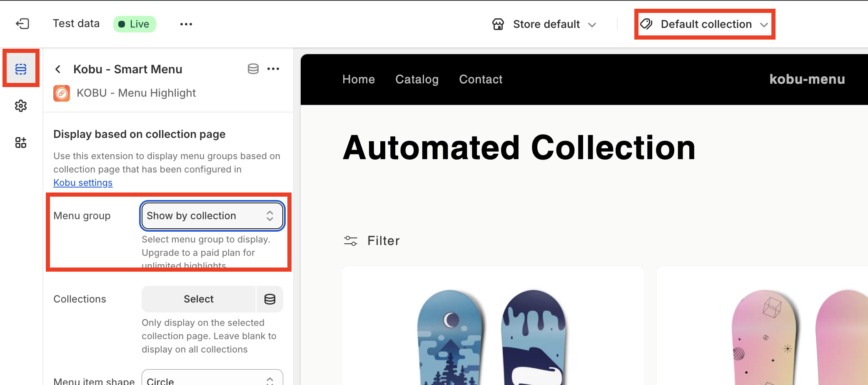The width and height of the screenshot is (868, 385).
Task: Expand the Default collection dropdown
Action: coord(705,24)
